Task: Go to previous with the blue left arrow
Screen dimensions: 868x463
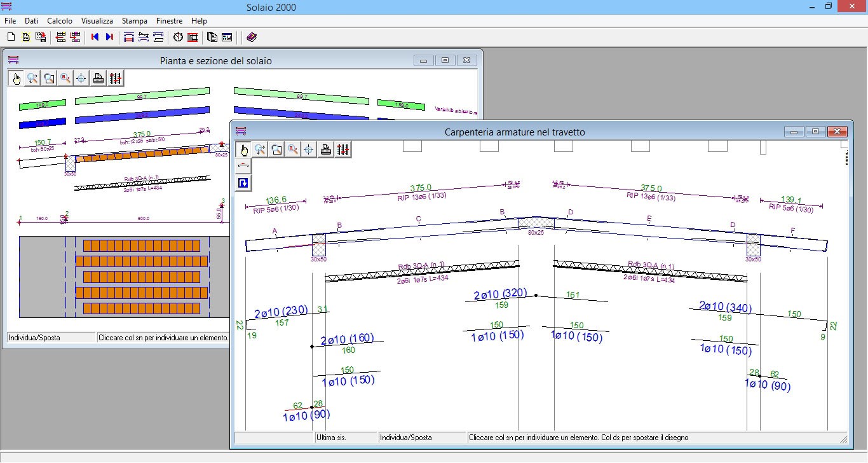Action: click(95, 37)
